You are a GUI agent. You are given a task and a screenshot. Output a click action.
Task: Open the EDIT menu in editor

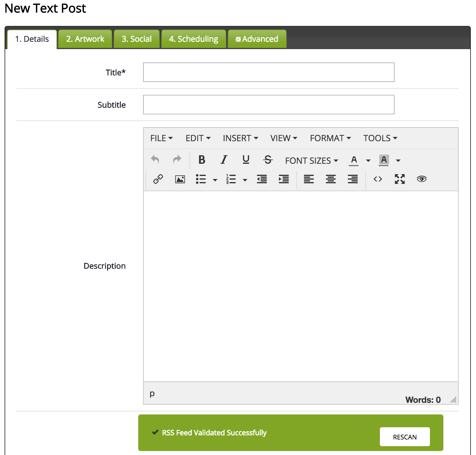tap(198, 138)
